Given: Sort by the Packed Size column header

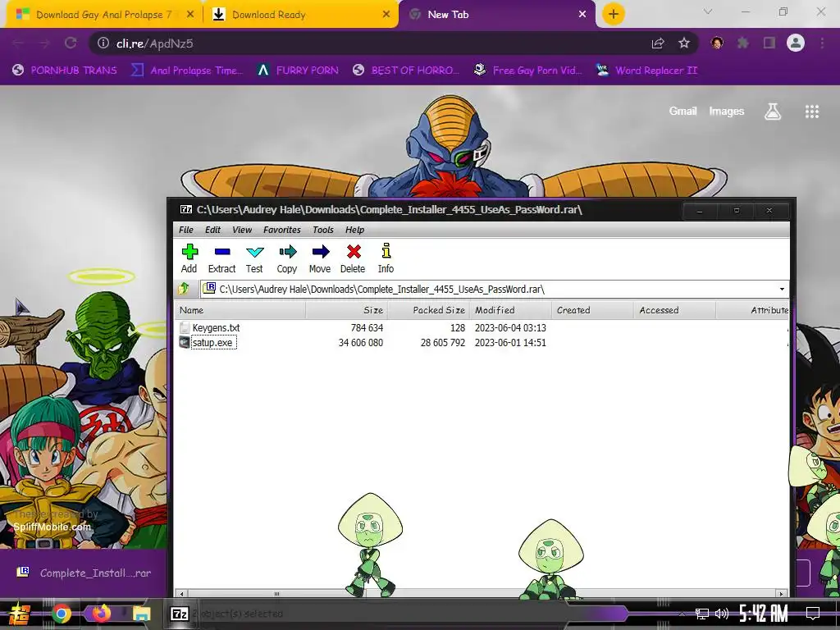Looking at the screenshot, I should pos(428,310).
